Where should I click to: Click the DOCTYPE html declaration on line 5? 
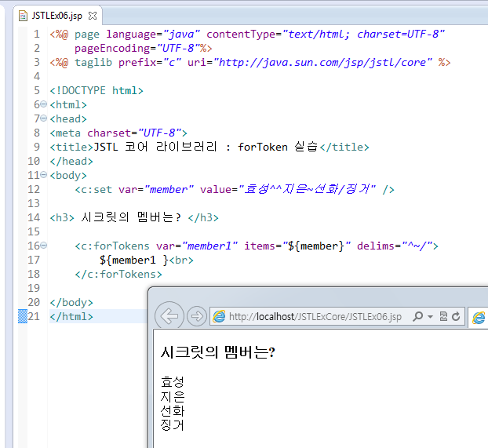pos(97,90)
